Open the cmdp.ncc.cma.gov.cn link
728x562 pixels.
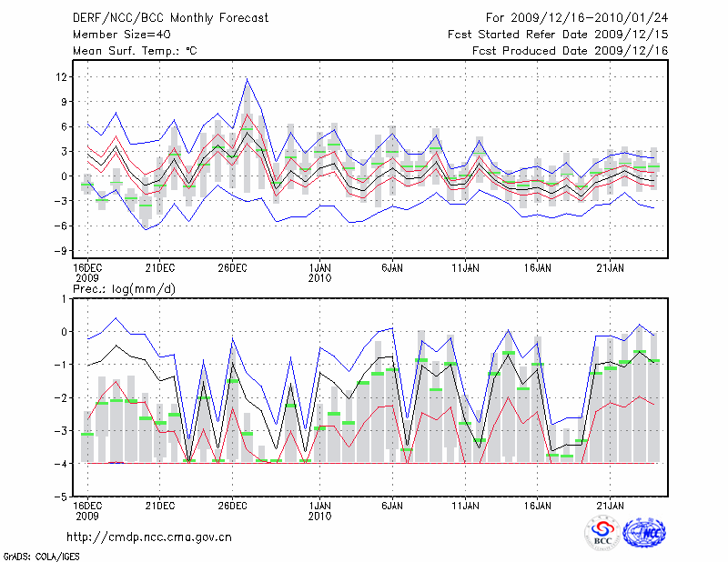pyautogui.click(x=149, y=537)
